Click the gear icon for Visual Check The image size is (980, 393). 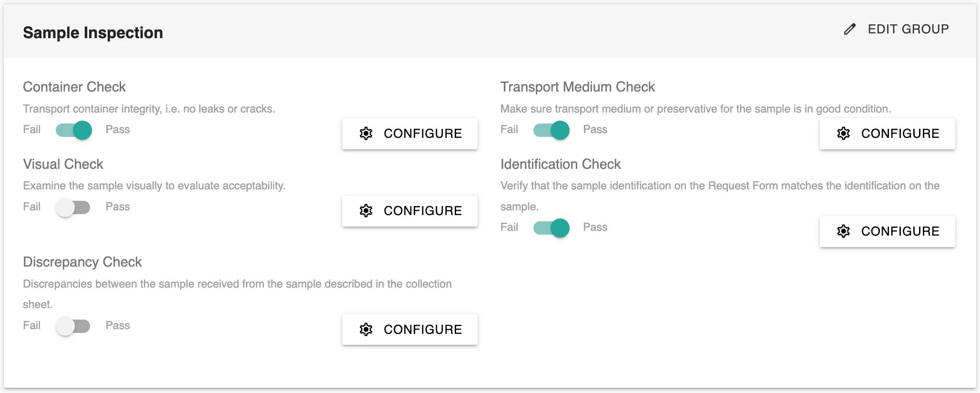pos(366,211)
